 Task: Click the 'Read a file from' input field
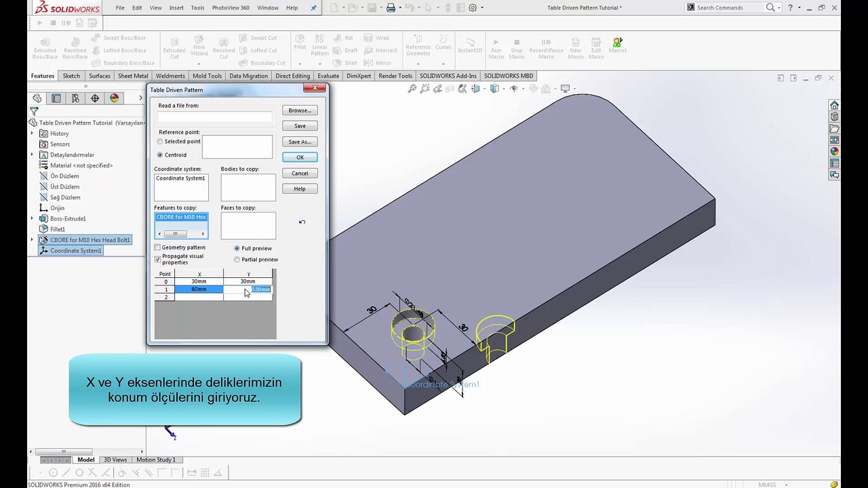point(215,117)
